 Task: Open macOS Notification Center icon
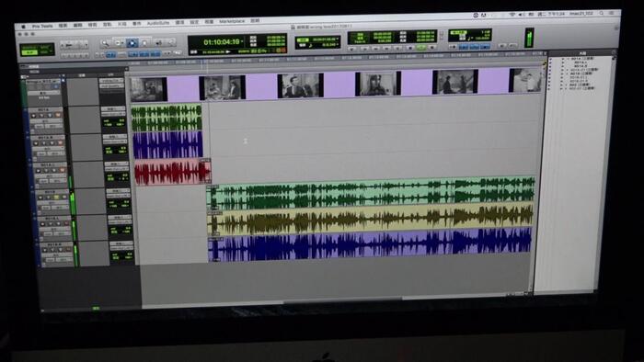pos(611,13)
